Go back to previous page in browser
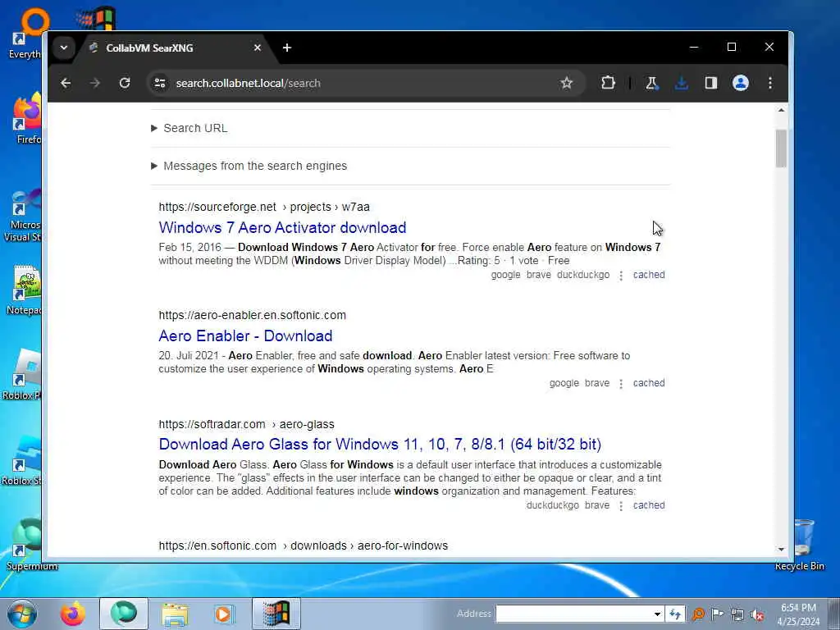The image size is (840, 630). 66,83
